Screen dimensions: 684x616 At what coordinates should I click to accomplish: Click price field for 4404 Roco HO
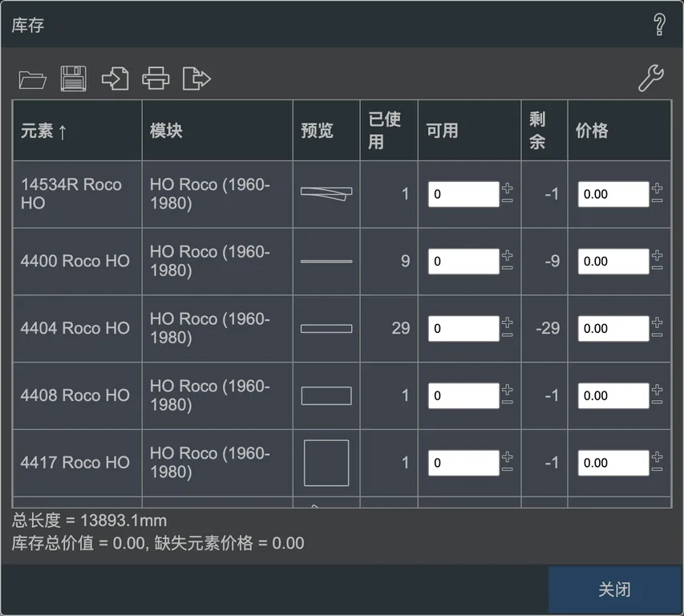pos(613,329)
